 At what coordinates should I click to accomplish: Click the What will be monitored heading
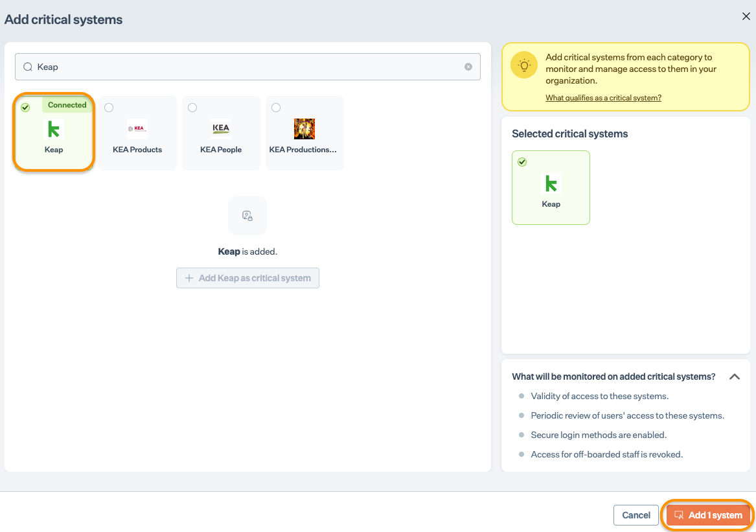tap(613, 376)
